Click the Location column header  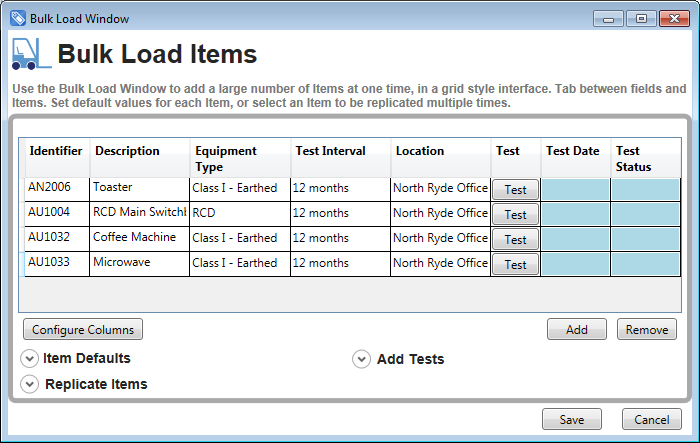pos(440,152)
